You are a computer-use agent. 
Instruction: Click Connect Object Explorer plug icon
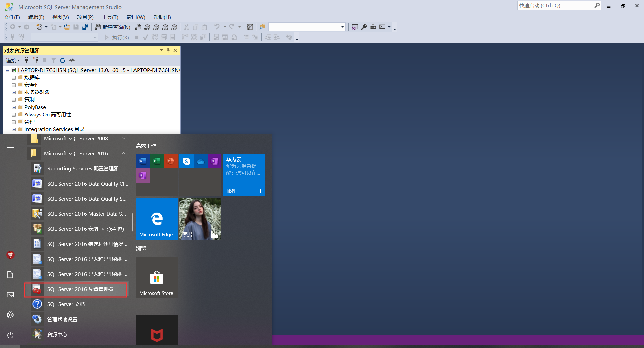click(x=26, y=60)
